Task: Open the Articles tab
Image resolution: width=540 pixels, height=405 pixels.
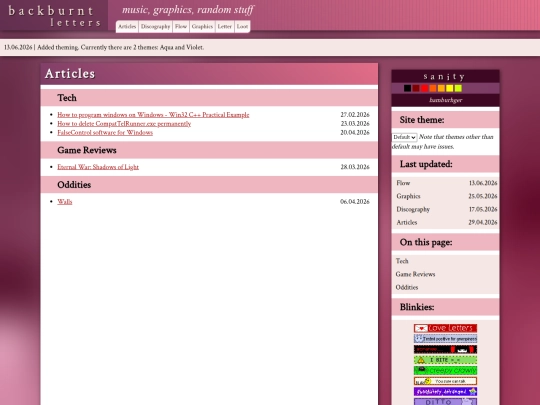Action: (x=127, y=27)
